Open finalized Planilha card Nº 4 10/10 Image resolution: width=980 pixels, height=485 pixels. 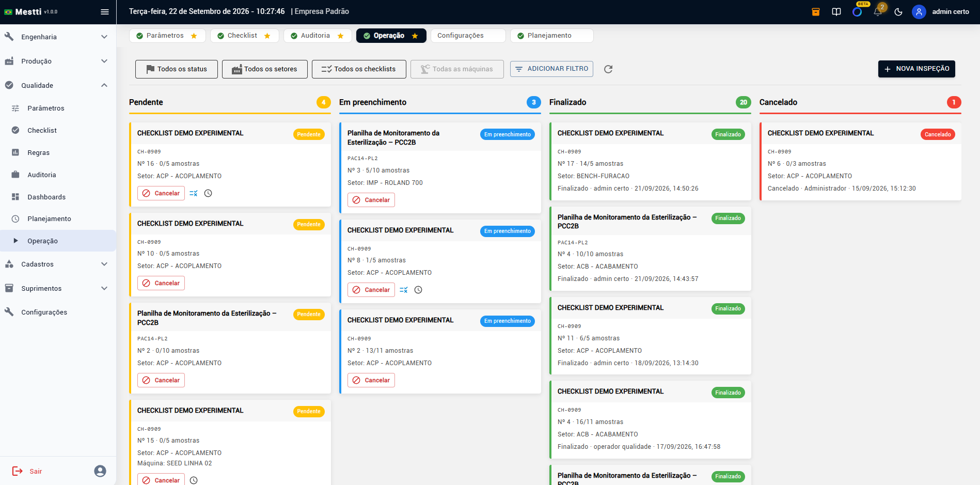(651, 248)
